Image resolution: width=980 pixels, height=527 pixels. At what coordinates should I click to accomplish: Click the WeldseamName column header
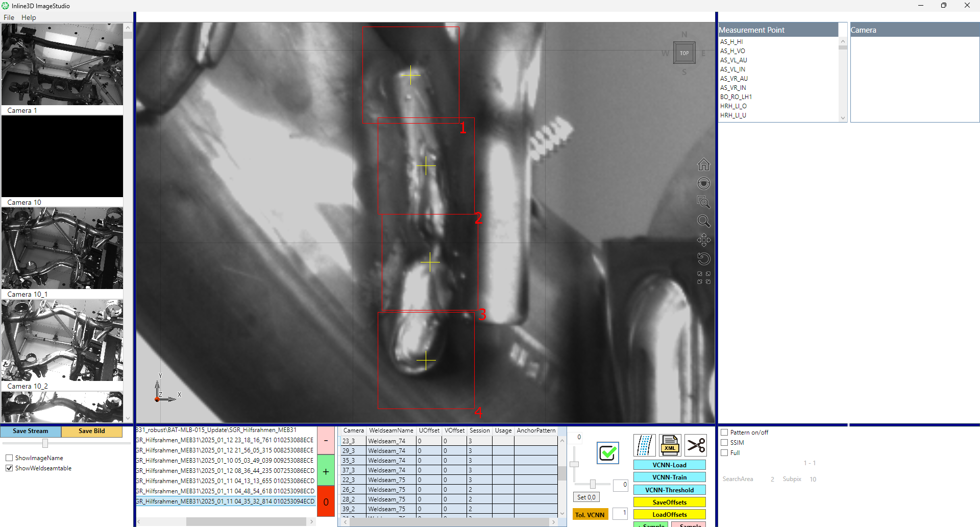391,431
